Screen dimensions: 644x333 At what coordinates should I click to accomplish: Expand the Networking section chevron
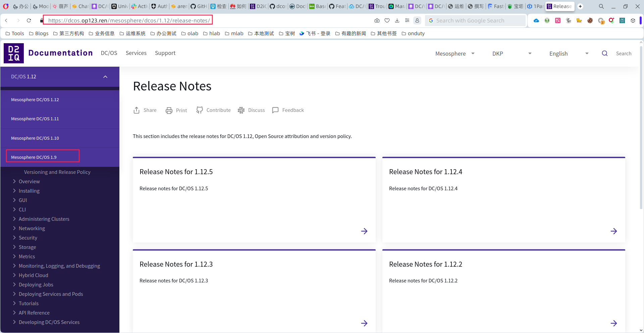click(x=14, y=228)
